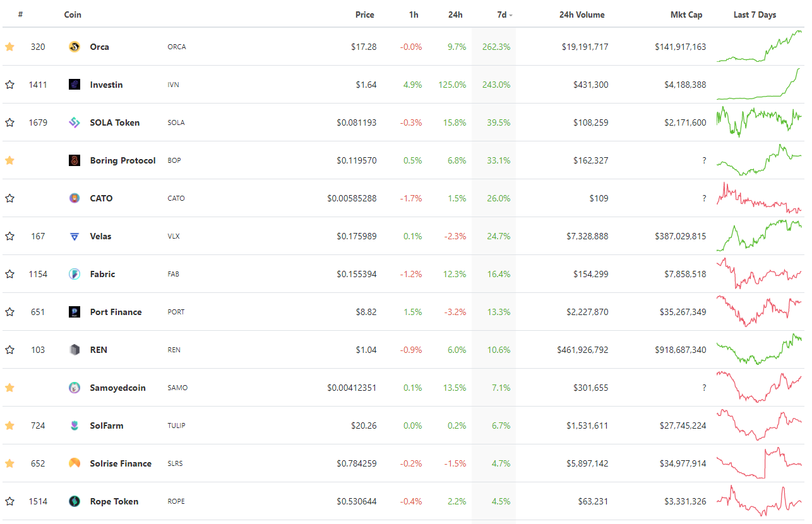The width and height of the screenshot is (812, 524).
Task: Open Boring Protocol coin link
Action: (122, 160)
